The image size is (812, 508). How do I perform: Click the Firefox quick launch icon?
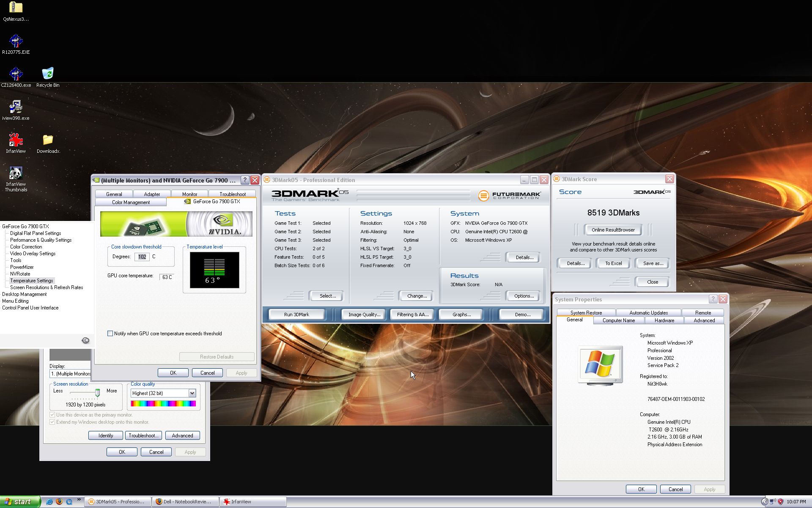[59, 502]
